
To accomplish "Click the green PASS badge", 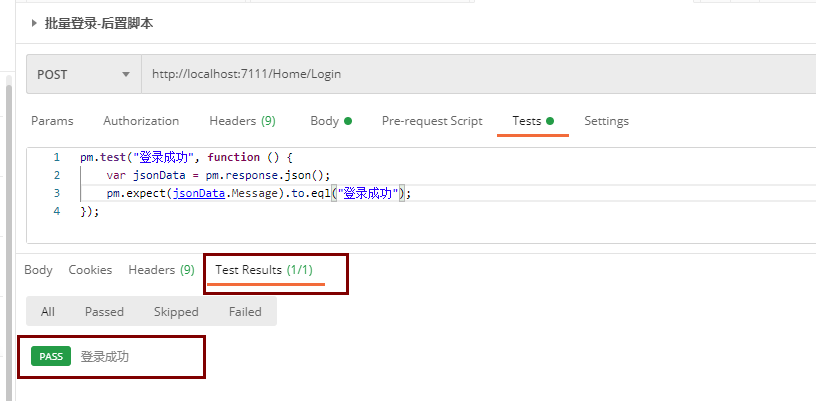I will 51,357.
